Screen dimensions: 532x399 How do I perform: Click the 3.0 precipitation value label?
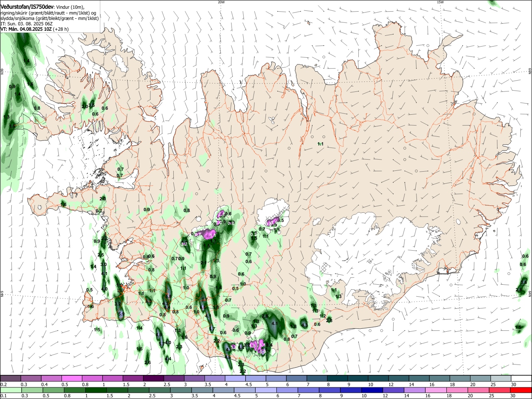[103, 264]
